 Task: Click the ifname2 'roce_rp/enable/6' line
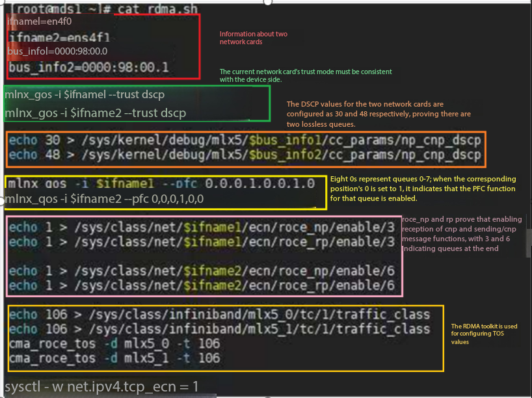202,285
